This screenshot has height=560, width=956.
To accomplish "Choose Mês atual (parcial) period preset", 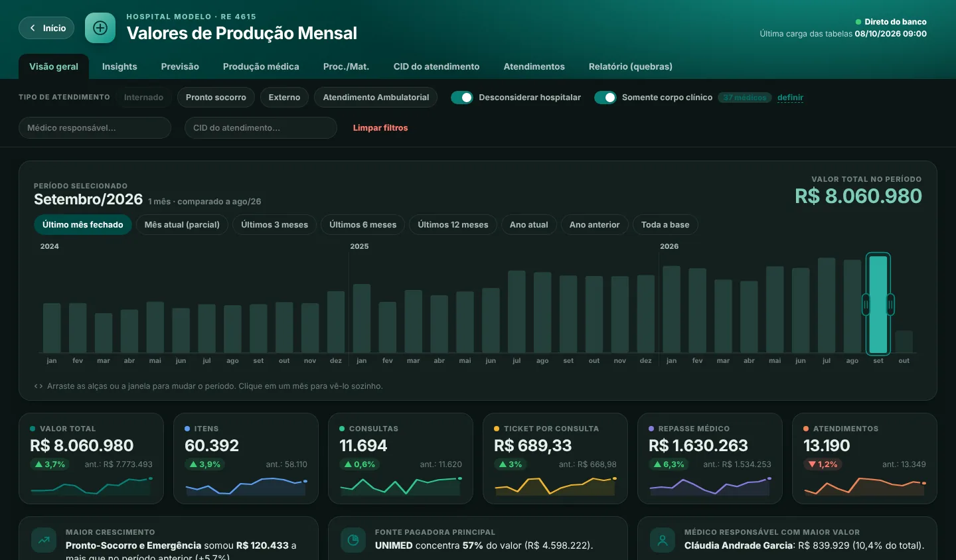I will pyautogui.click(x=182, y=225).
